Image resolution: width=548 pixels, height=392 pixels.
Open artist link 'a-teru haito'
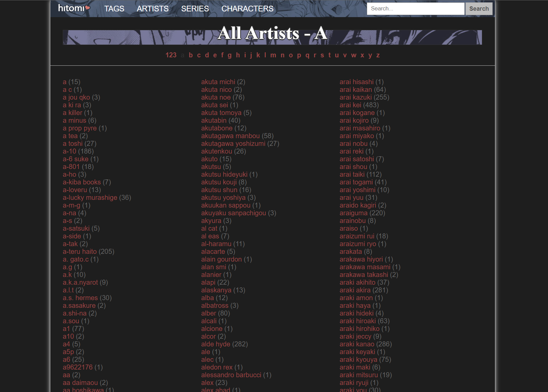point(80,252)
